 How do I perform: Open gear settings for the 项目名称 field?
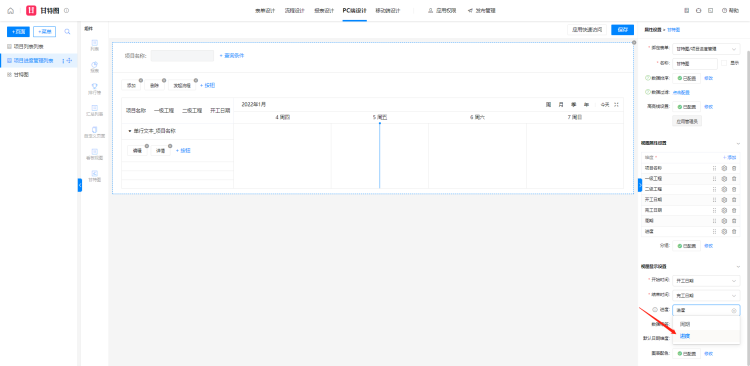(724, 168)
